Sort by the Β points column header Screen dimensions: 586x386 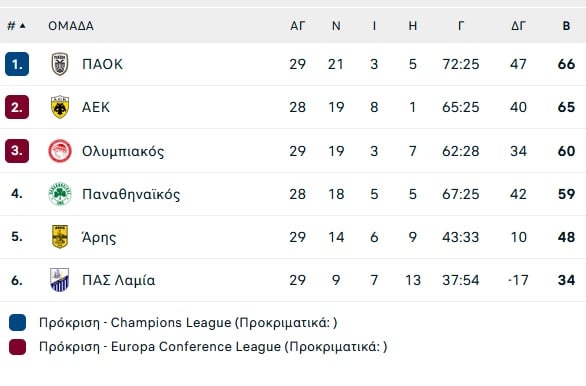[x=566, y=26]
